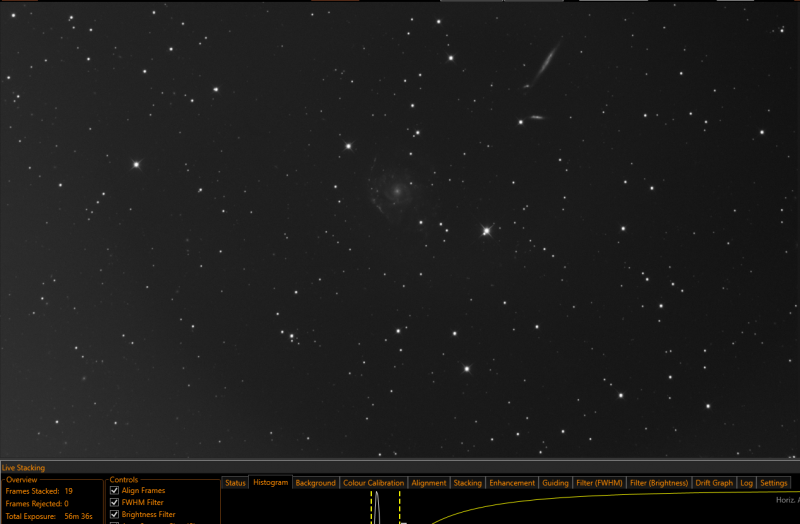The height and width of the screenshot is (524, 800).
Task: Click the Frames Stacked value 19
Action: coord(68,491)
